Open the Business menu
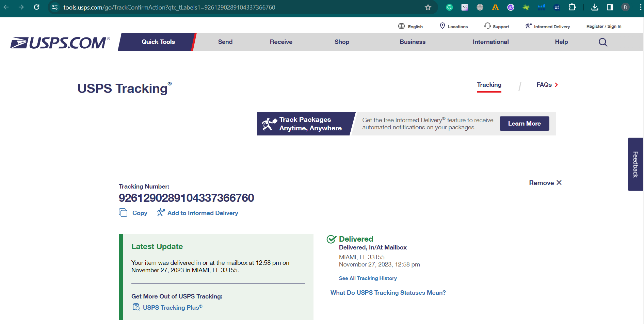 coord(413,42)
